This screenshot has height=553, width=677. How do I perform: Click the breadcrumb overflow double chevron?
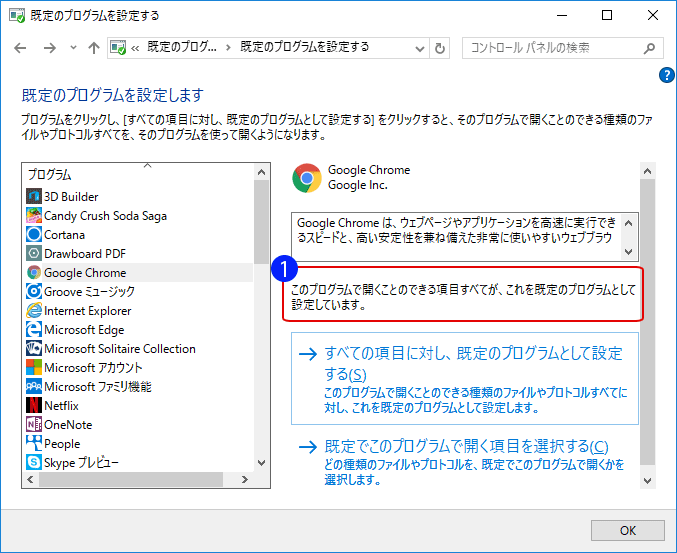[x=135, y=48]
